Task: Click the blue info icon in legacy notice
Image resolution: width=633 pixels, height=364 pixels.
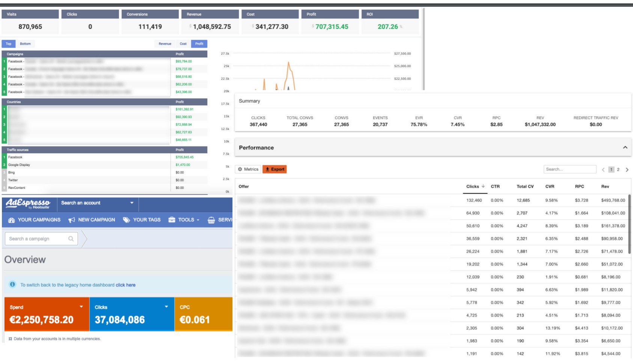Action: tap(13, 284)
